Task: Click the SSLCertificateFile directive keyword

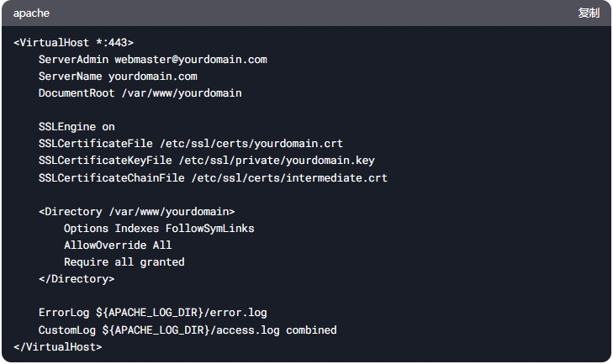Action: point(96,144)
